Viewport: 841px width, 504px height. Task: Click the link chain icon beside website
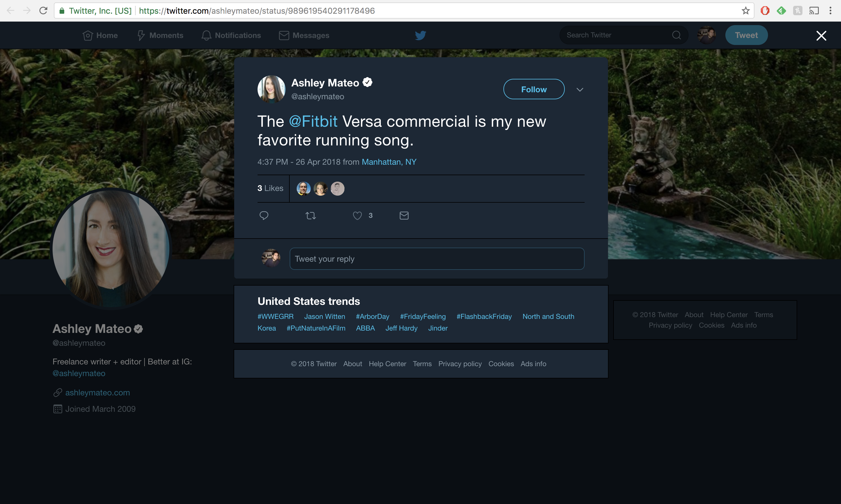pos(57,393)
